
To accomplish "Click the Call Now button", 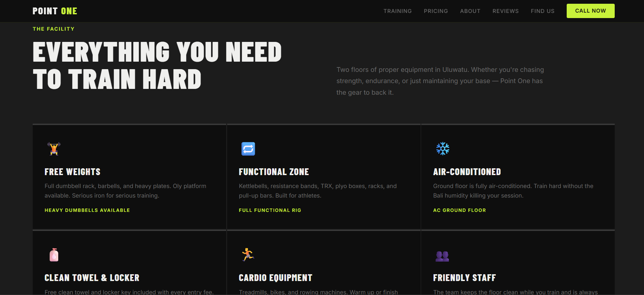I will (x=591, y=11).
